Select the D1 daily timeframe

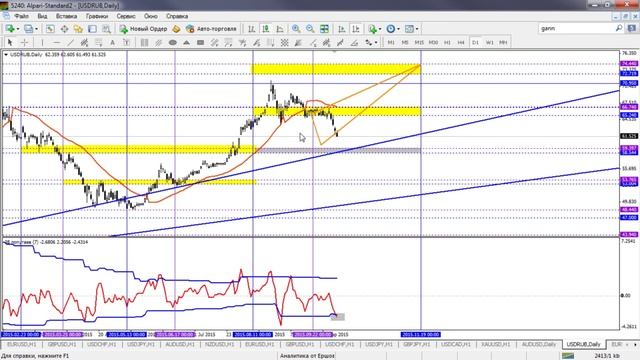pos(476,42)
